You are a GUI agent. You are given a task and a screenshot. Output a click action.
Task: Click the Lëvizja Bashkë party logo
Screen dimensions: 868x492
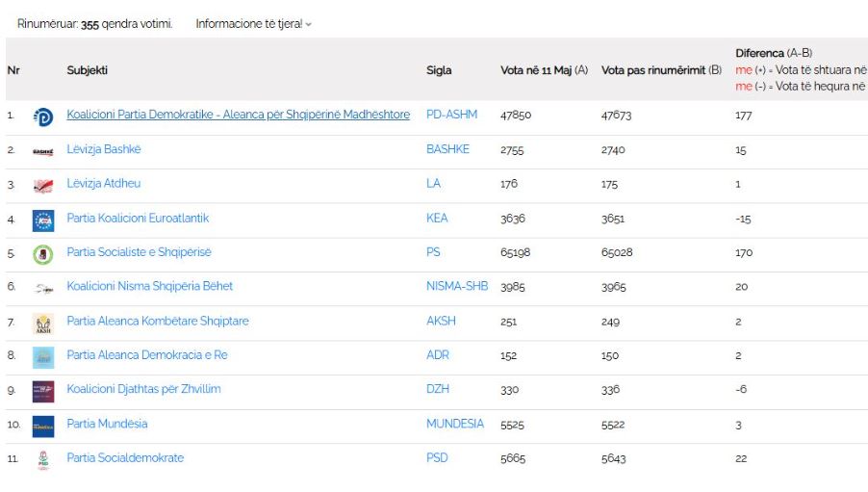tap(42, 151)
